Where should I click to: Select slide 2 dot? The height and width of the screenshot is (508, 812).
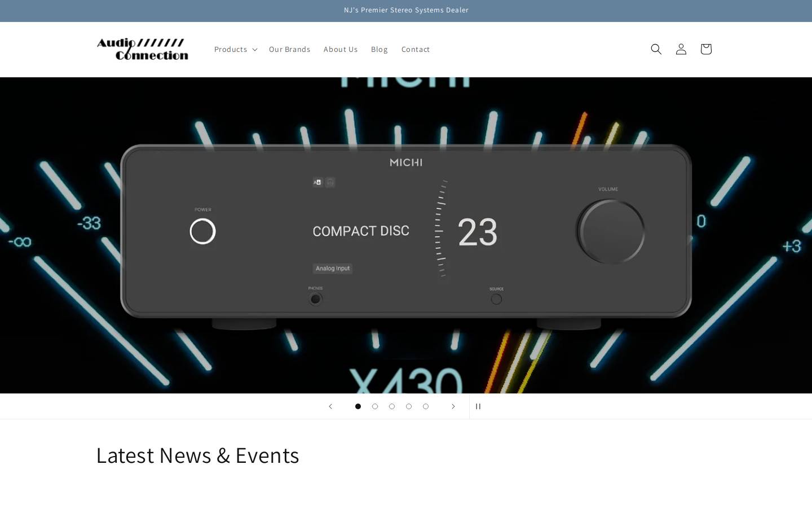point(375,406)
